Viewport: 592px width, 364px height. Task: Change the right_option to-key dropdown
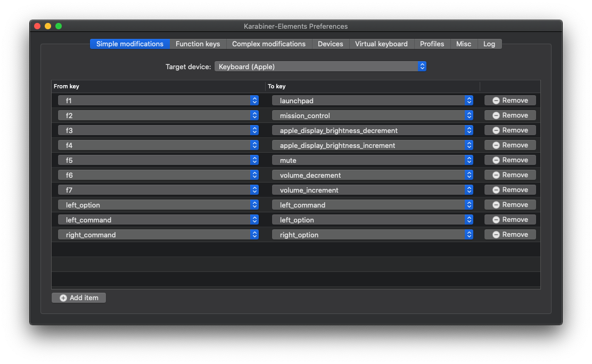pyautogui.click(x=373, y=235)
